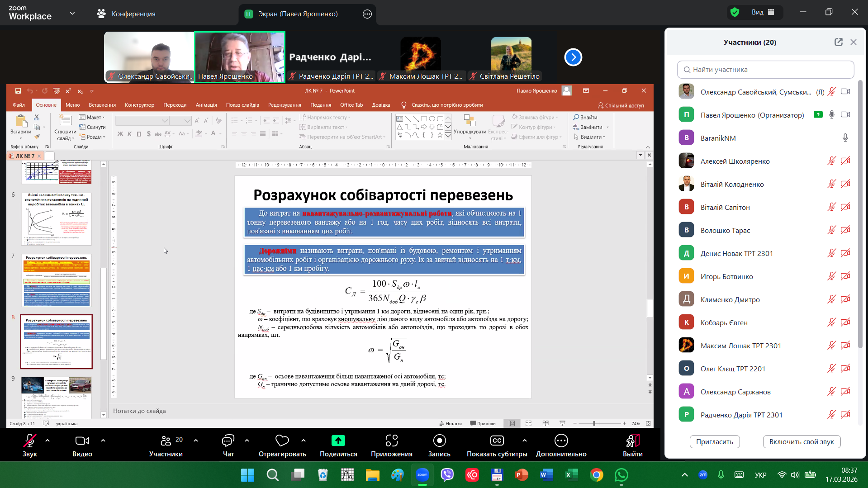Click the Leave meeting icon
868x488 pixels.
click(632, 441)
